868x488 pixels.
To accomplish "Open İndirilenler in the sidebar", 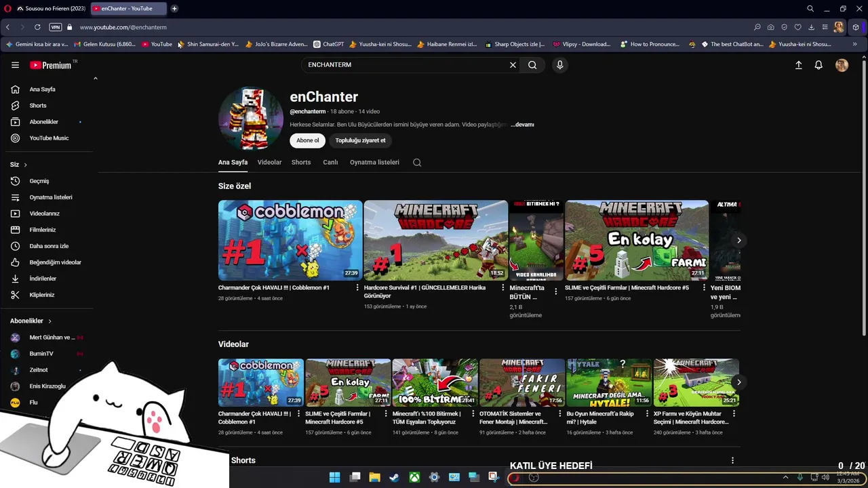I will tap(43, 279).
